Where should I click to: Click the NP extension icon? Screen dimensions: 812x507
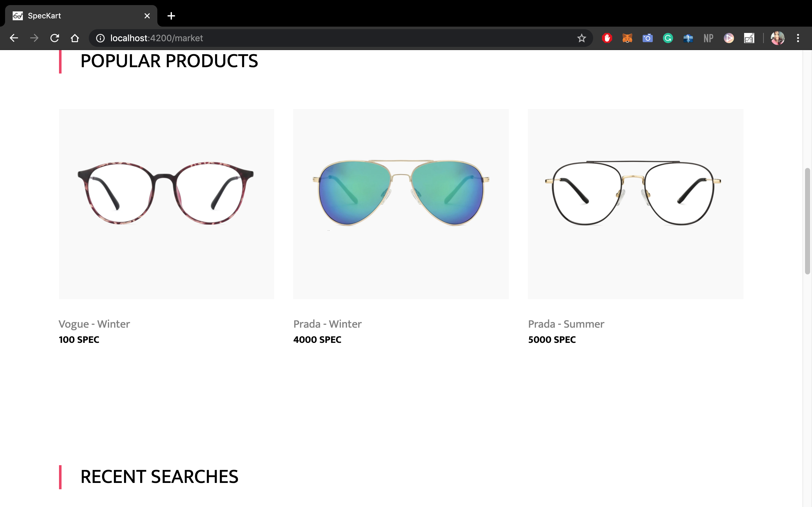pyautogui.click(x=708, y=38)
